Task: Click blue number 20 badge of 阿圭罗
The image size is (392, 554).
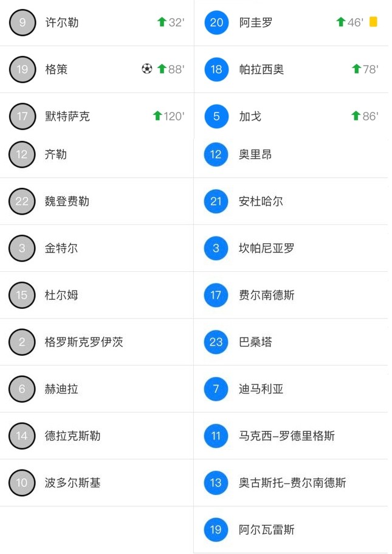Action: [216, 23]
